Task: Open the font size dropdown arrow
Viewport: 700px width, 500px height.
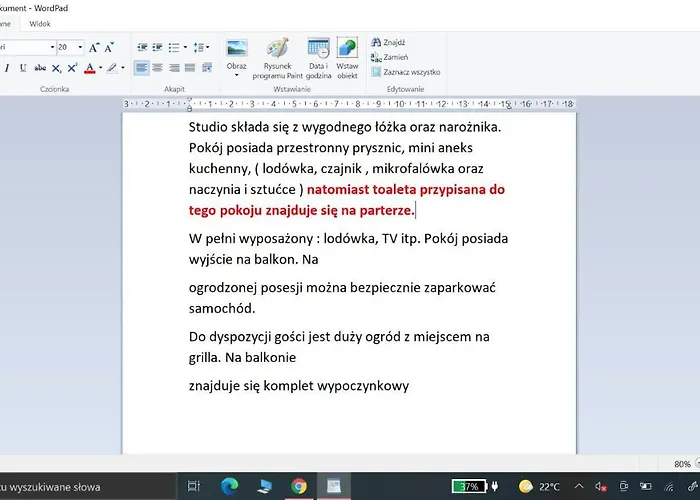Action: [x=80, y=47]
